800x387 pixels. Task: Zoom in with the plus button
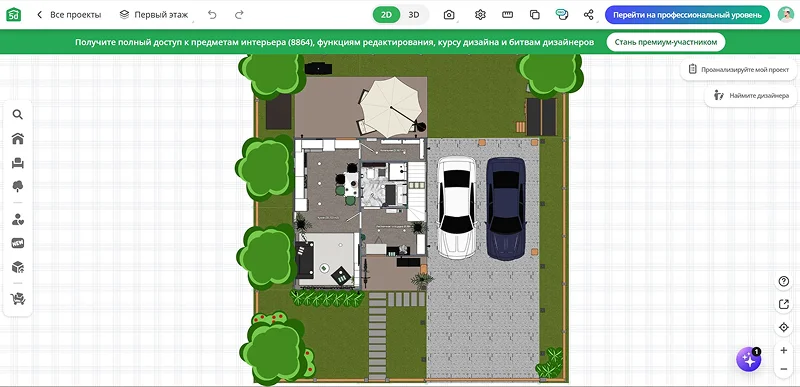tap(784, 351)
